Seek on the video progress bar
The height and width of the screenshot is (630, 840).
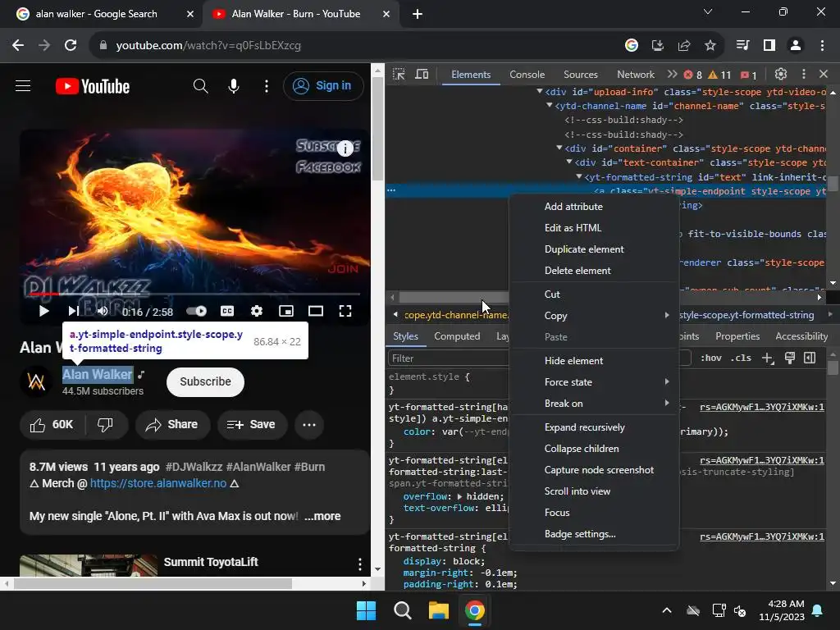pyautogui.click(x=195, y=294)
